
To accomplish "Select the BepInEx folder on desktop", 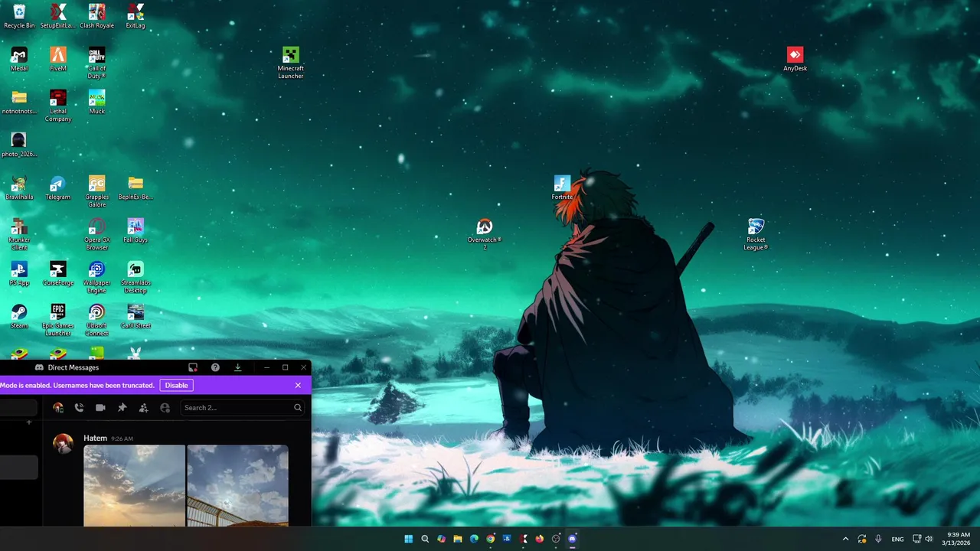I will point(136,188).
